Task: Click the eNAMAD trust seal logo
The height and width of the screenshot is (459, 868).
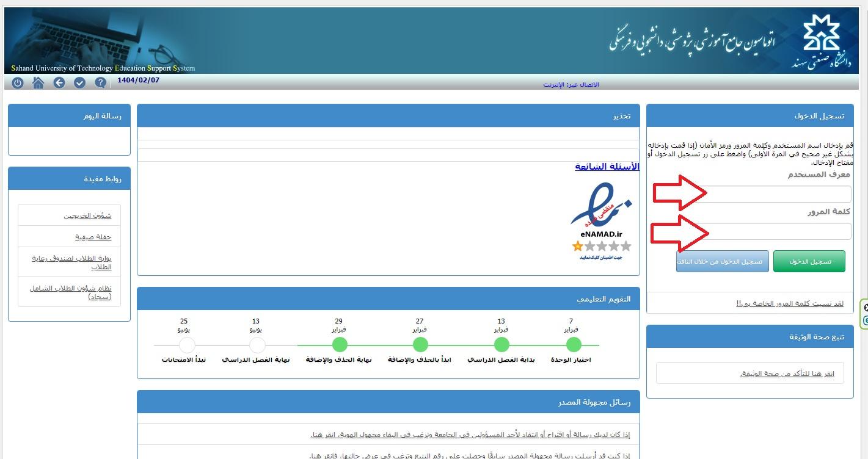Action: coord(601,208)
